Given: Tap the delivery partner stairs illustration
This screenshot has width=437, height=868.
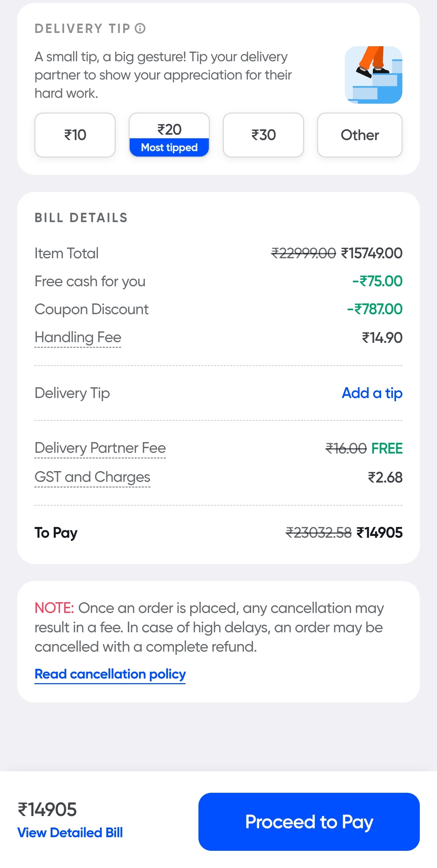Looking at the screenshot, I should pos(373,75).
